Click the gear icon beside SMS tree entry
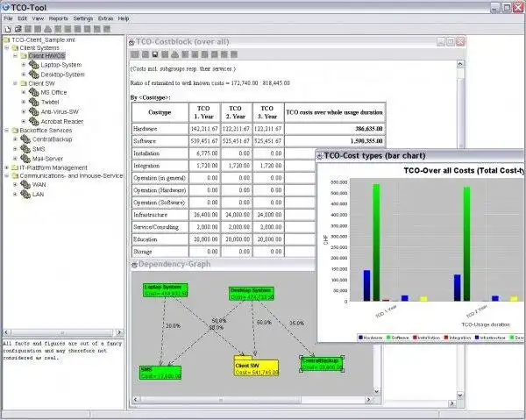 coord(25,148)
